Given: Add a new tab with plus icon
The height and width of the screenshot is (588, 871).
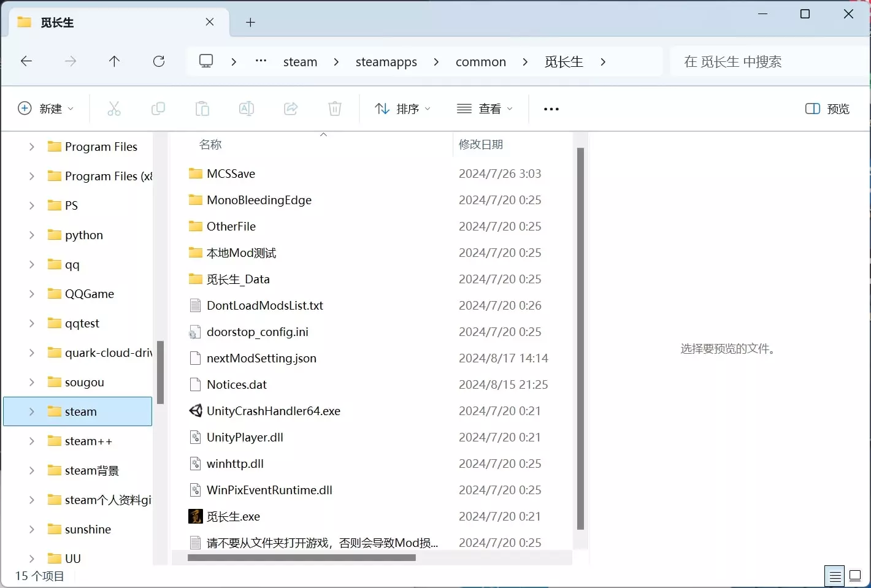Looking at the screenshot, I should pos(250,23).
